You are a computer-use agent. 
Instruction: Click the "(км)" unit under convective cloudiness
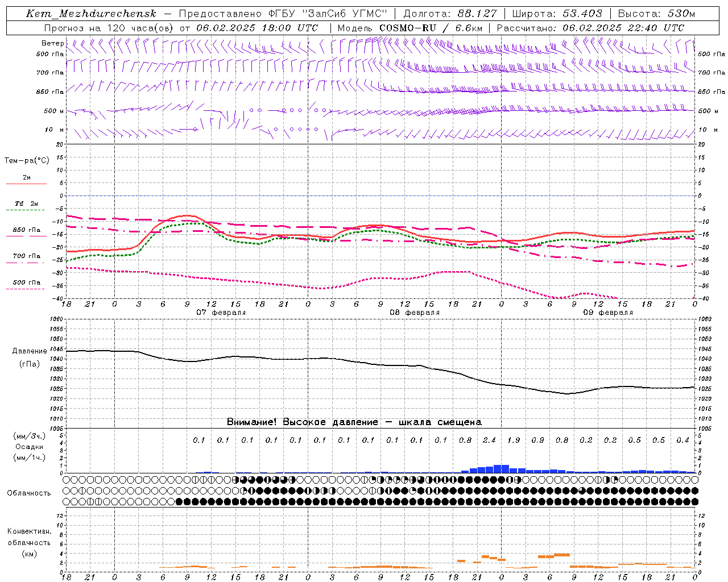pyautogui.click(x=29, y=554)
